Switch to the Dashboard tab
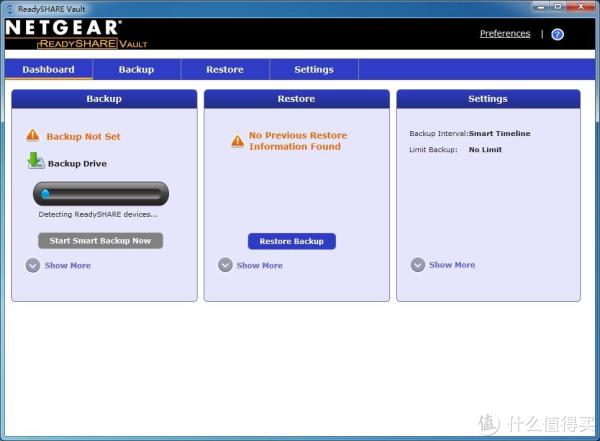600x441 pixels. (x=49, y=70)
